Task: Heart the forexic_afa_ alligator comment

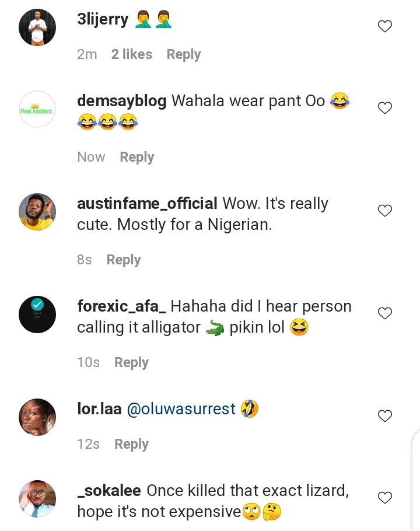Action: click(385, 313)
